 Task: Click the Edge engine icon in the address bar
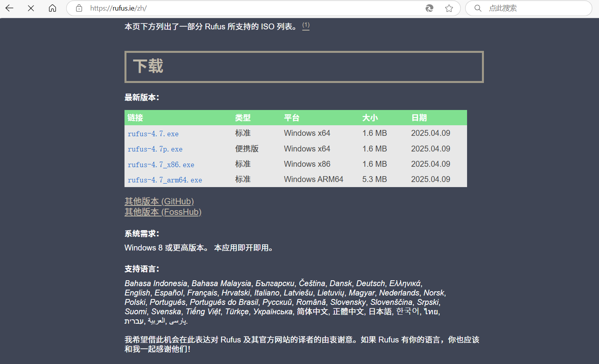tap(429, 8)
